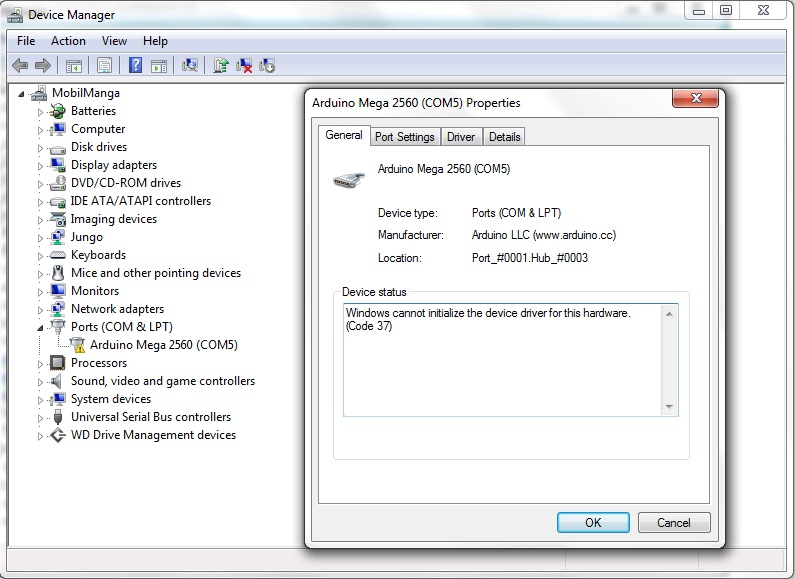
Task: Click Update Driver Software toolbar icon
Action: coord(221,65)
